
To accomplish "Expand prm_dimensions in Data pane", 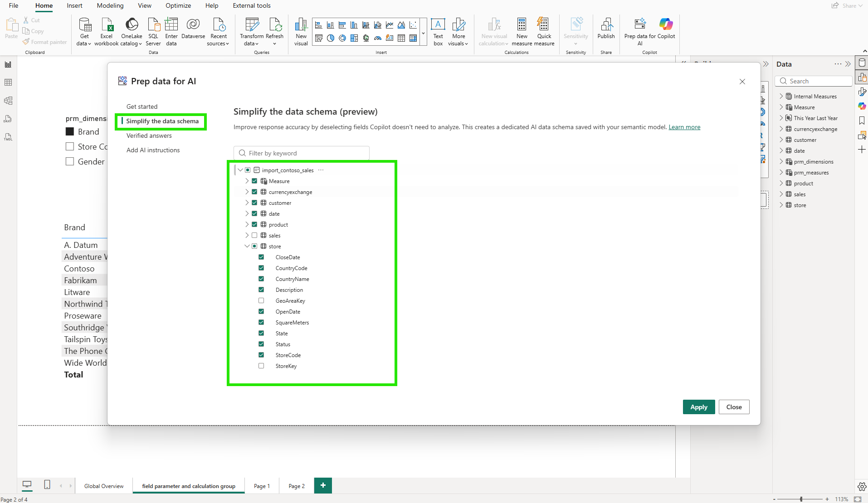I will coord(781,161).
